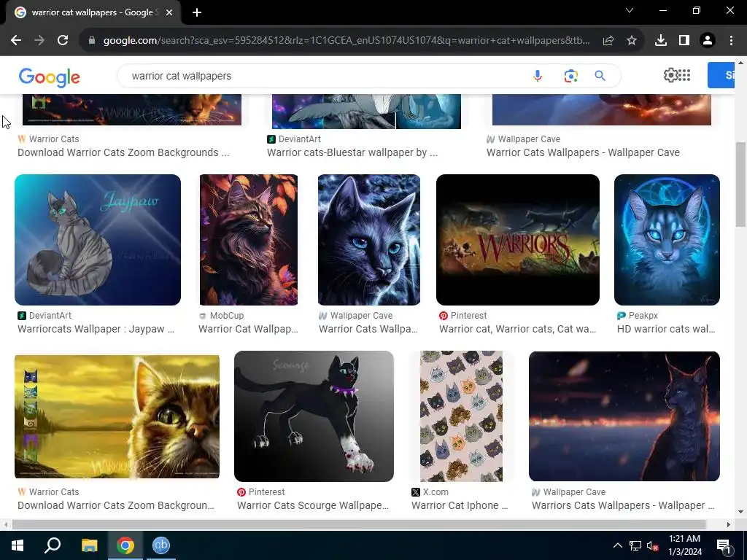Go to Google homepage via logo
Image resolution: width=747 pixels, height=560 pixels.
pyautogui.click(x=50, y=77)
